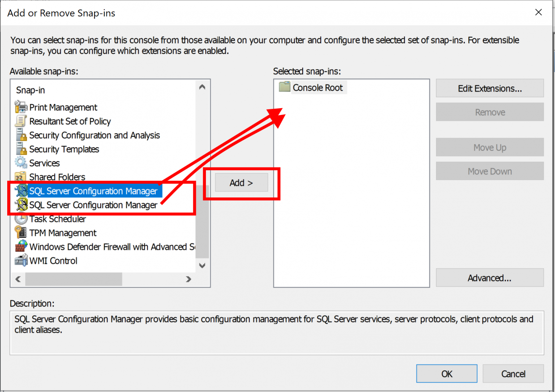
Task: Select Services snap-in label
Action: pyautogui.click(x=44, y=163)
